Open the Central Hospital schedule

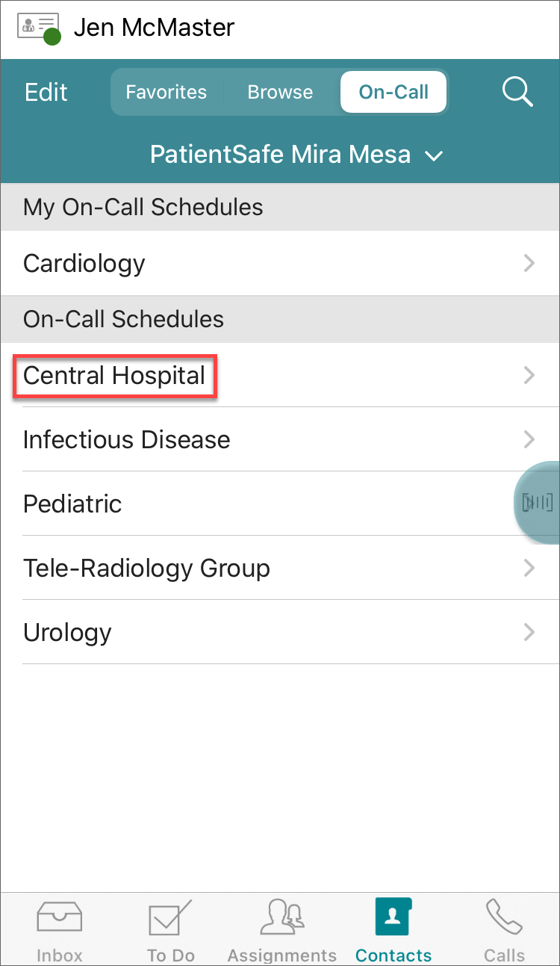tap(114, 375)
